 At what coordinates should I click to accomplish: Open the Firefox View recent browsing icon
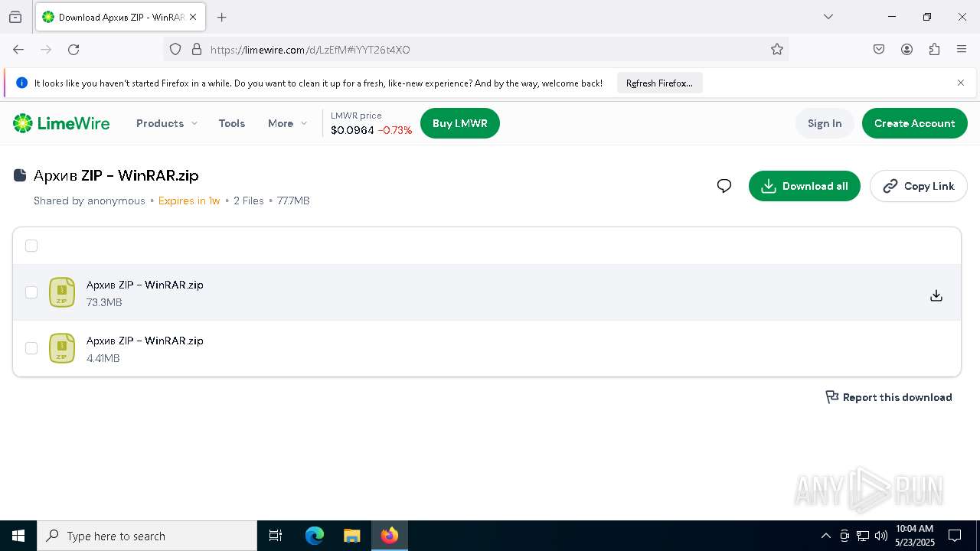pos(15,17)
